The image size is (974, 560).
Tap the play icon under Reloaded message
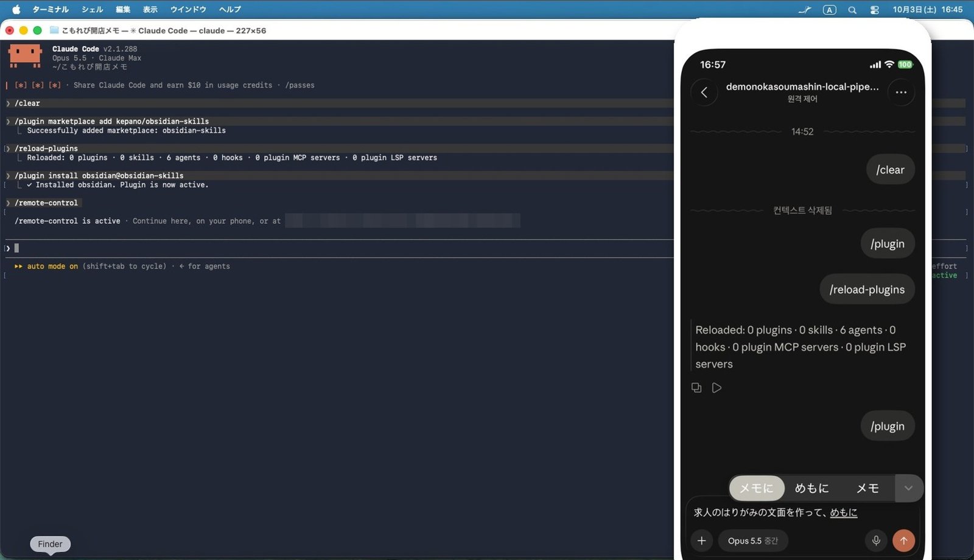(716, 388)
